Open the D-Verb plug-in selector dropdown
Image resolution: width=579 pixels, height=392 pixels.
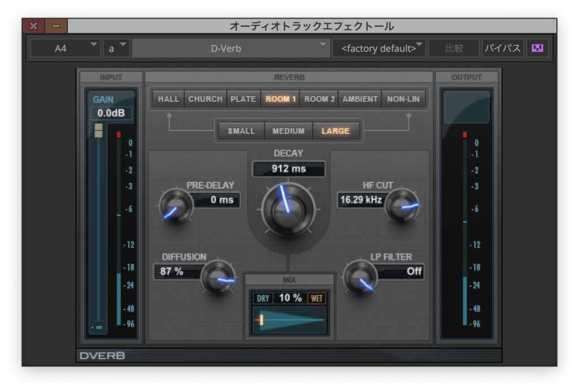click(x=231, y=48)
